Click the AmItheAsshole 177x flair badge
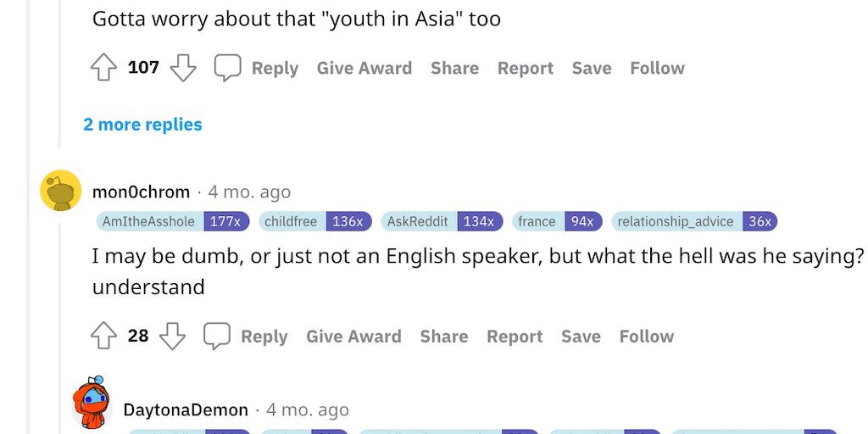868x434 pixels. (173, 221)
